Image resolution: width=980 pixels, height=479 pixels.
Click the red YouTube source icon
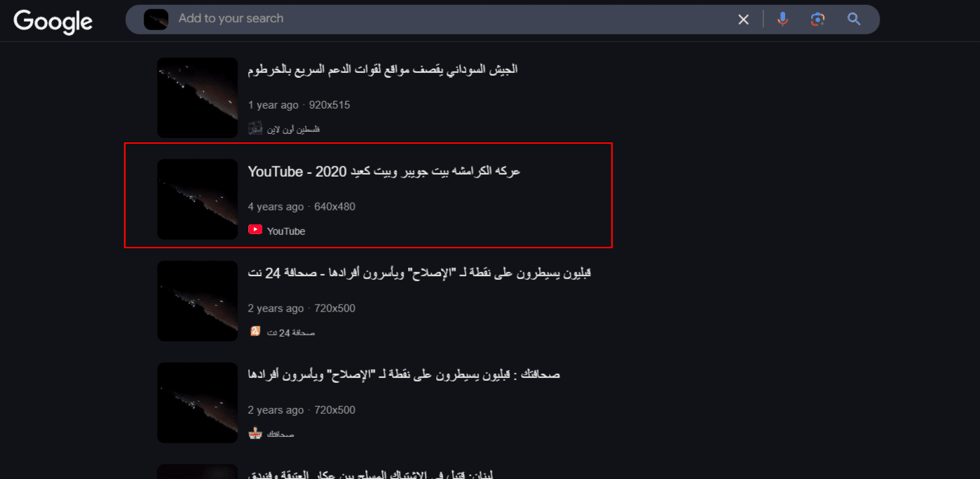tap(255, 230)
